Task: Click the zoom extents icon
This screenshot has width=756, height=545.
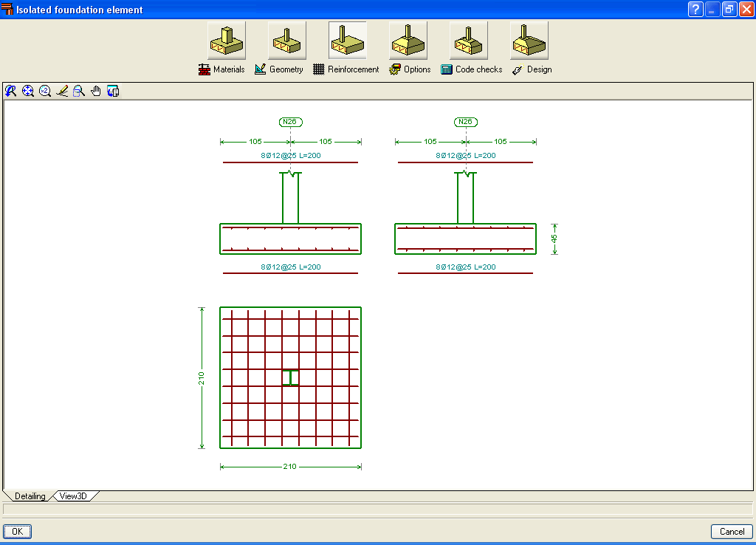Action: tap(28, 91)
